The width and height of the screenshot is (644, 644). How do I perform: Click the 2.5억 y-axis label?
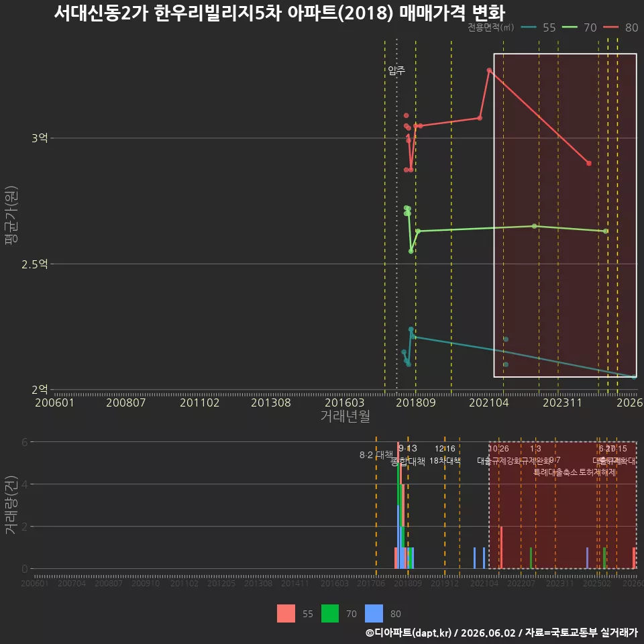coord(35,264)
